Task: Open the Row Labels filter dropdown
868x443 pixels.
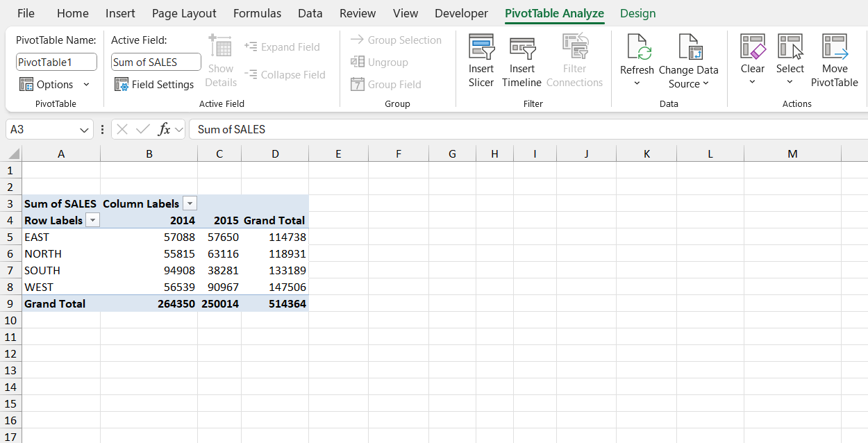Action: 92,220
